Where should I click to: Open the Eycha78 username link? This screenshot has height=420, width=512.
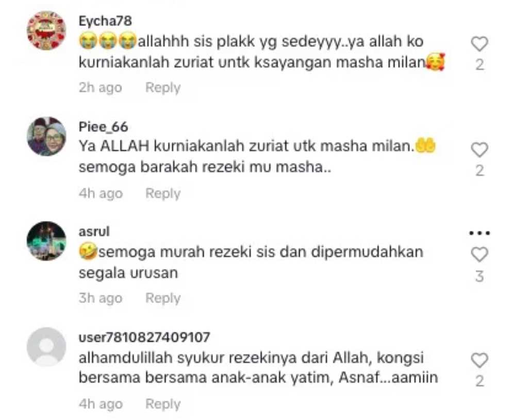pyautogui.click(x=105, y=21)
